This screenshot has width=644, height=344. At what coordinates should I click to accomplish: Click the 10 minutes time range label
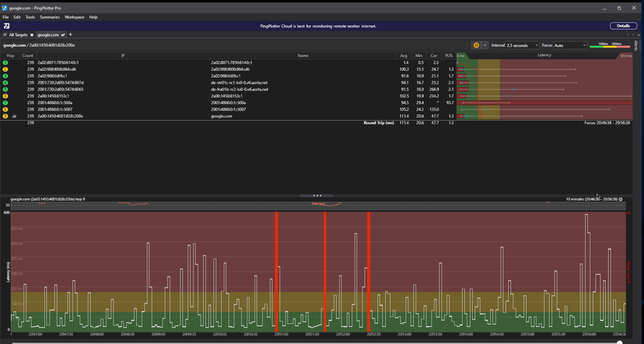click(x=591, y=199)
